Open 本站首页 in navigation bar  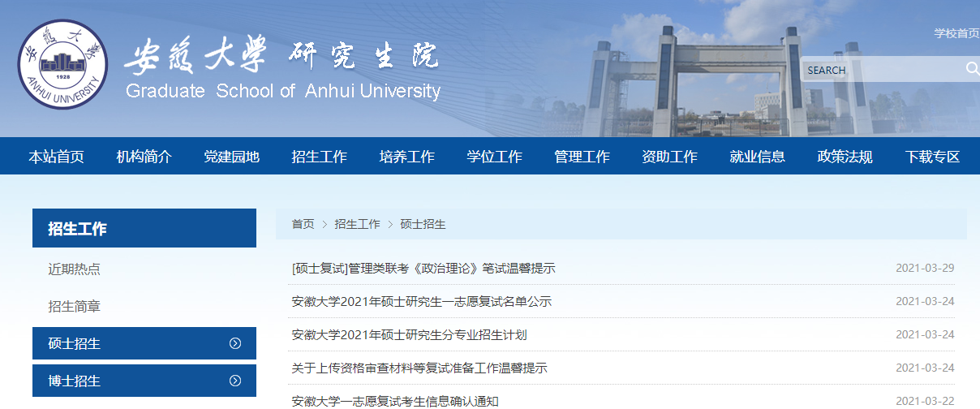[x=56, y=157]
